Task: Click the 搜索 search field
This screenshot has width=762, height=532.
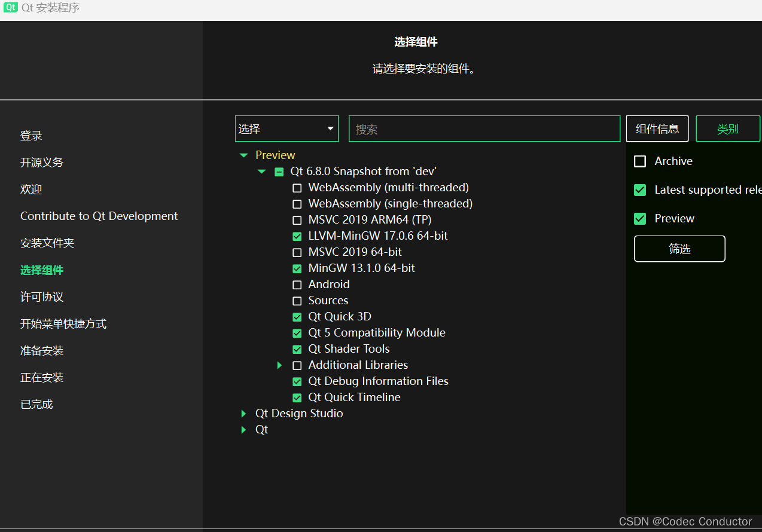Action: coord(484,129)
